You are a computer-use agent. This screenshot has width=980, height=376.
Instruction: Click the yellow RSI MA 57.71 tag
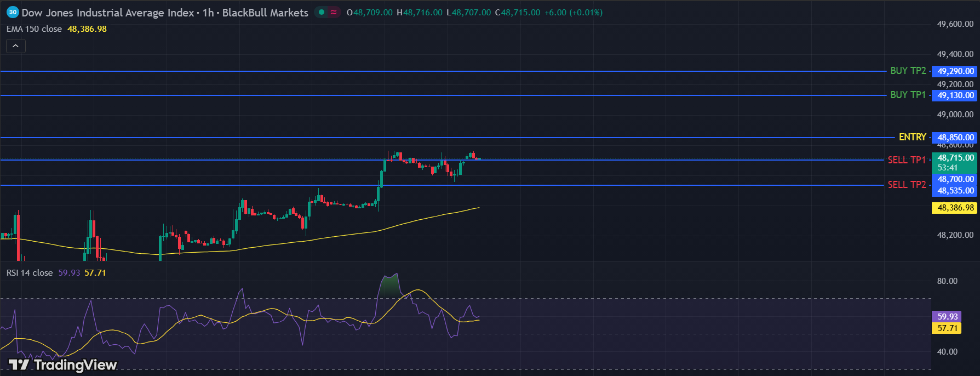click(x=947, y=328)
